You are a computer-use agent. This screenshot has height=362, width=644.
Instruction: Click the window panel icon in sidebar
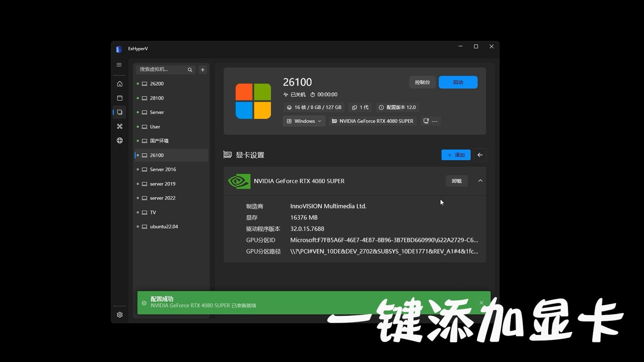point(119,98)
